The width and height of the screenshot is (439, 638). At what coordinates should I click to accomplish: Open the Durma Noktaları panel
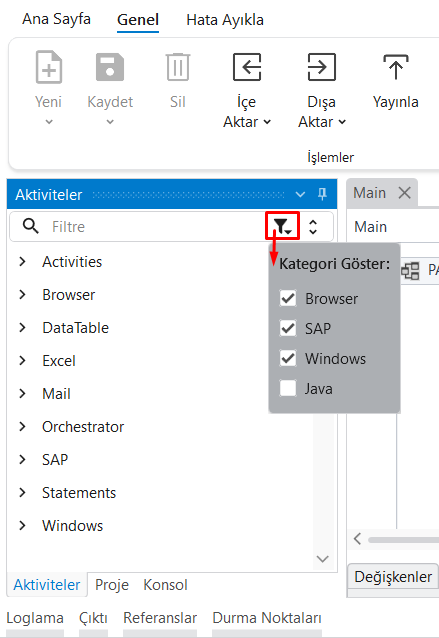[267, 618]
